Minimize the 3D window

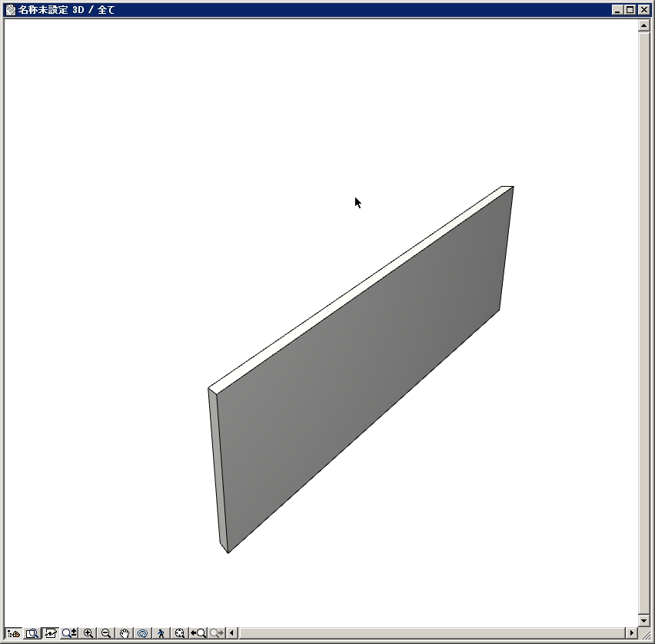pyautogui.click(x=617, y=9)
